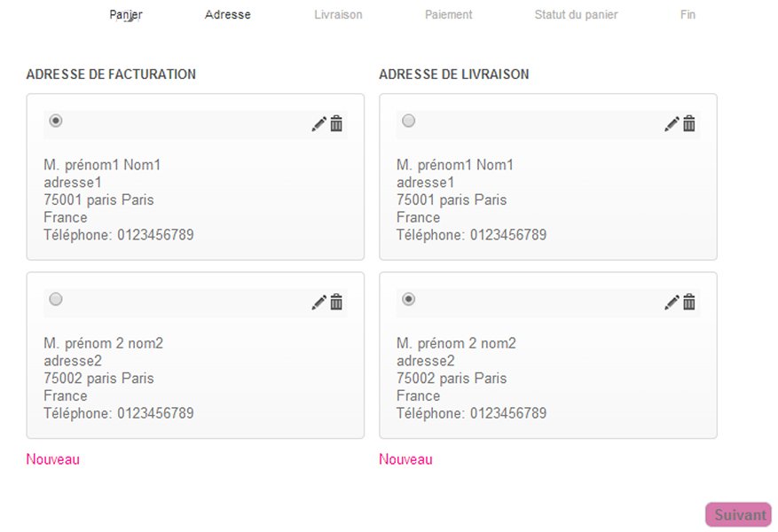The width and height of the screenshot is (778, 532).
Task: Delete second billing address prénom 2 nom2
Action: [336, 302]
